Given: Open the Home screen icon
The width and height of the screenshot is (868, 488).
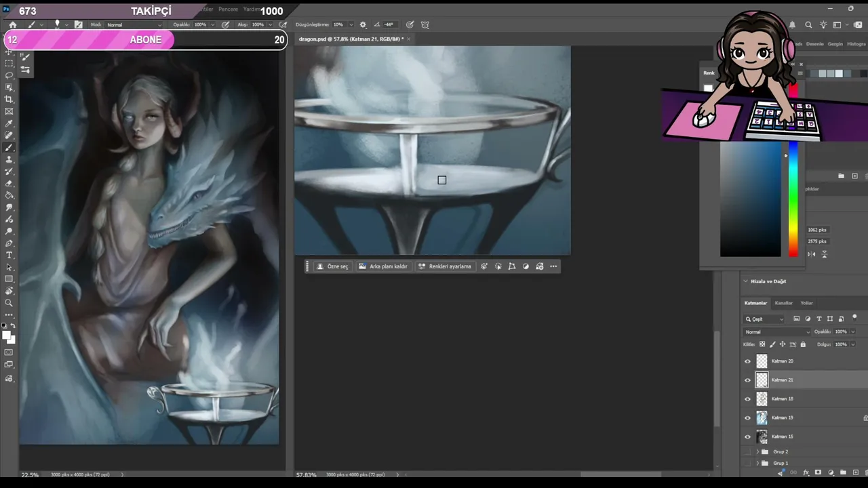Looking at the screenshot, I should tap(12, 25).
